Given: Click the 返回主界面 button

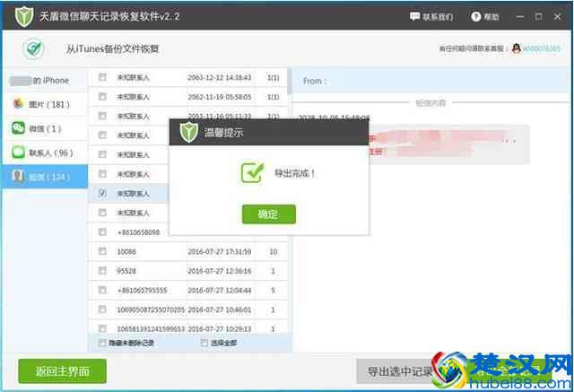Looking at the screenshot, I should [62, 371].
